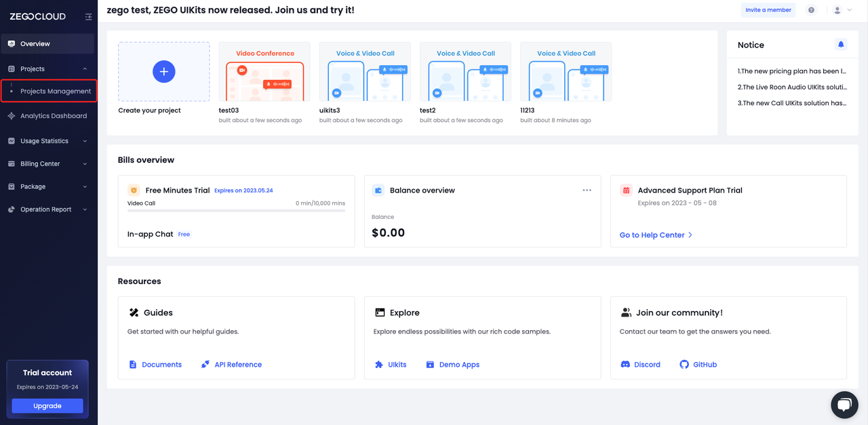Click the Video Call minutes progress bar
Screen dimensions: 868x425
click(x=236, y=211)
